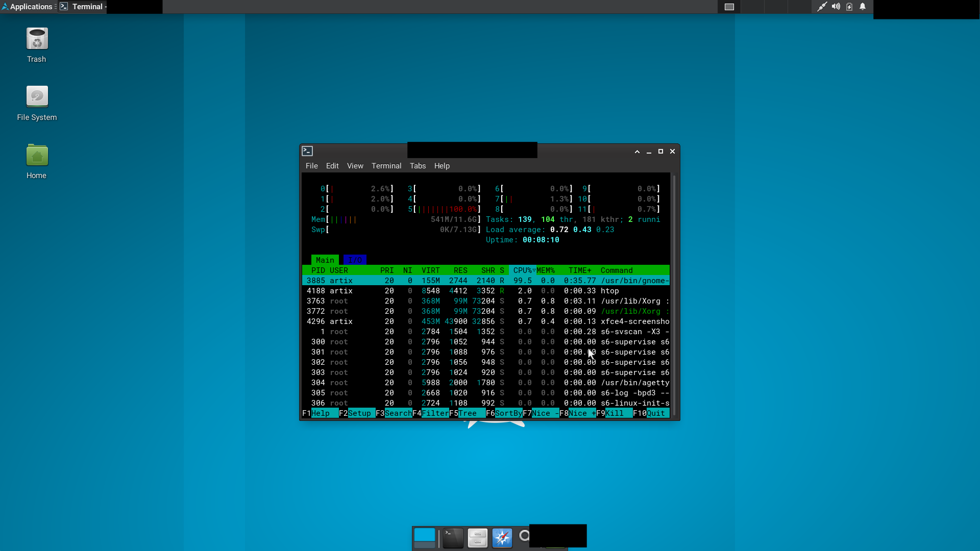Click F8 Nice + in htop footer
980x551 pixels.
578,413
